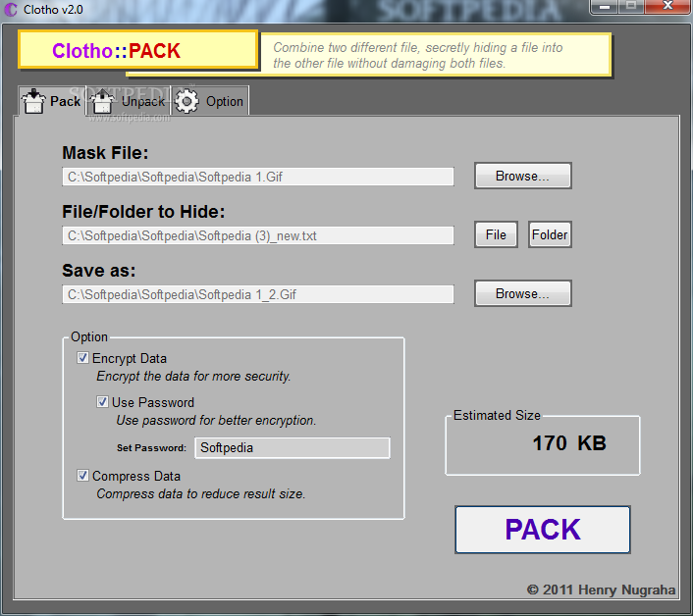Click the File/Folder to Hide: label
The width and height of the screenshot is (693, 616).
coord(143,212)
